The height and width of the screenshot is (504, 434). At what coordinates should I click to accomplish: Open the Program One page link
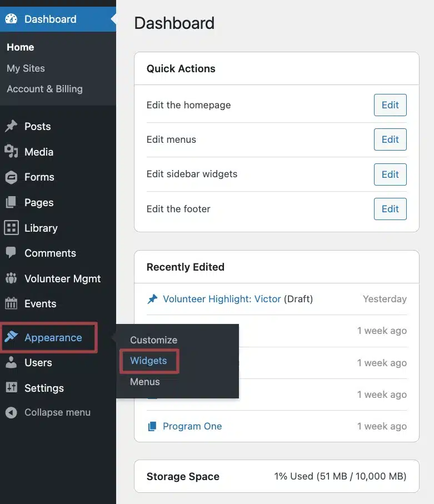tap(192, 426)
